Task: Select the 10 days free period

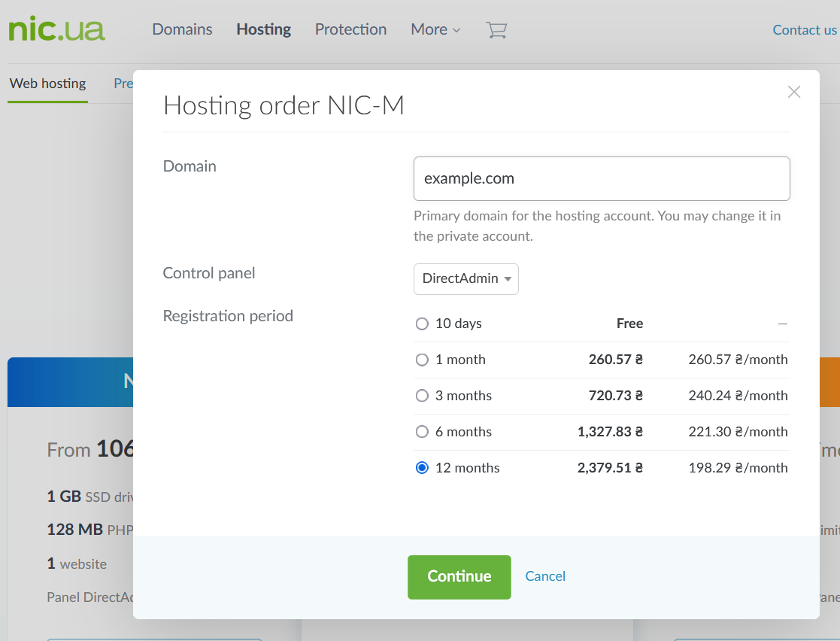Action: click(422, 324)
